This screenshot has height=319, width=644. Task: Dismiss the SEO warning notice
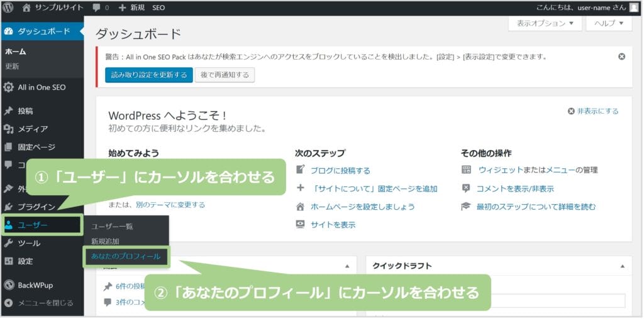[622, 57]
